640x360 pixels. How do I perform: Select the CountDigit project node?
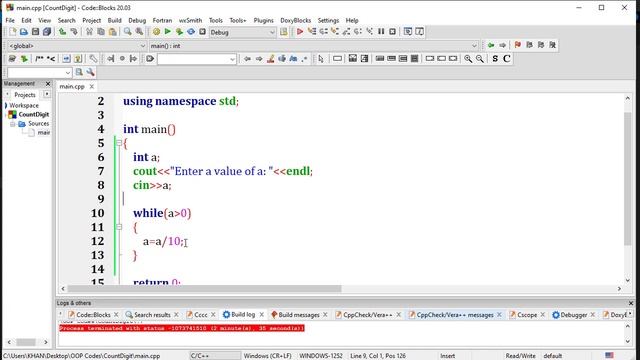33,114
